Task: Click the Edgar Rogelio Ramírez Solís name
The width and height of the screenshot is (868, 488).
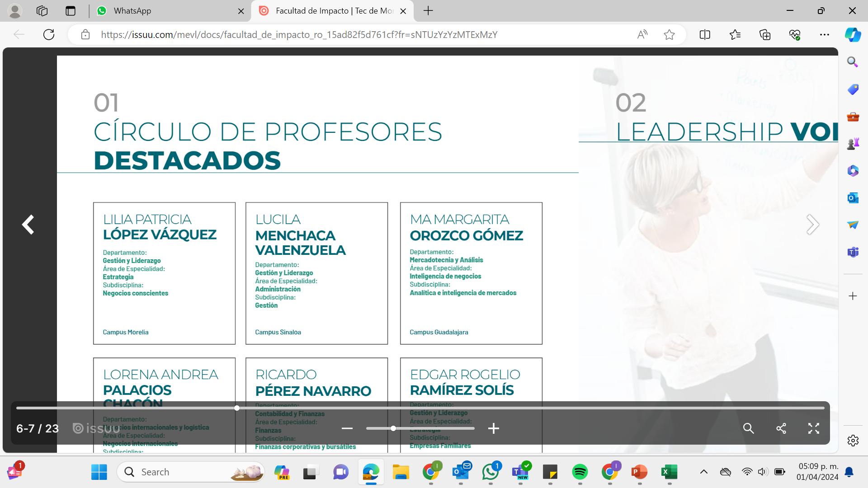Action: [465, 382]
